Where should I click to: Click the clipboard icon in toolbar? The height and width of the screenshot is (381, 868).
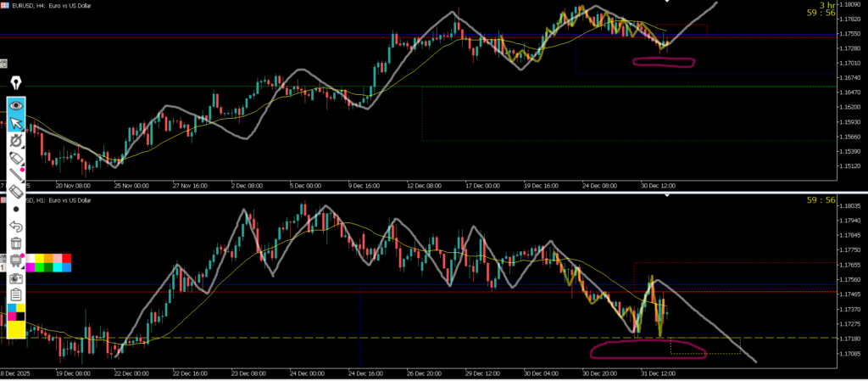click(16, 294)
